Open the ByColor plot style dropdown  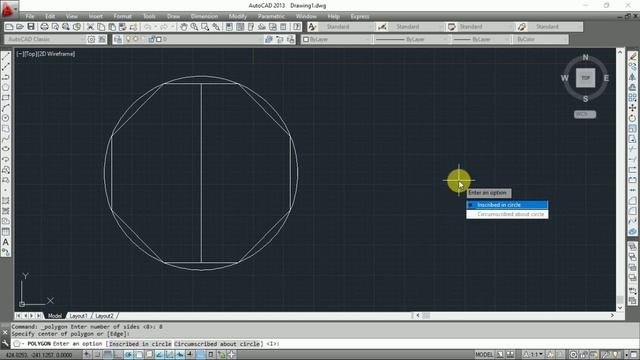541,39
